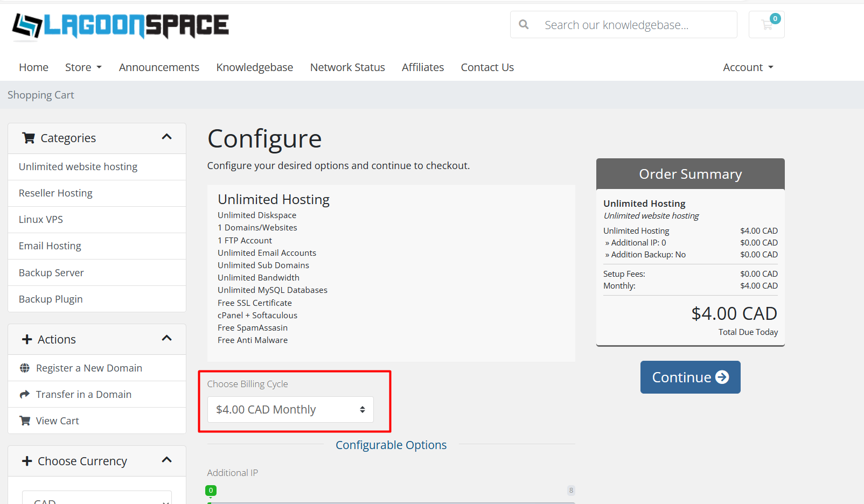Collapse the Choose Currency panel chevron
Viewport: 864px width, 504px height.
167,460
